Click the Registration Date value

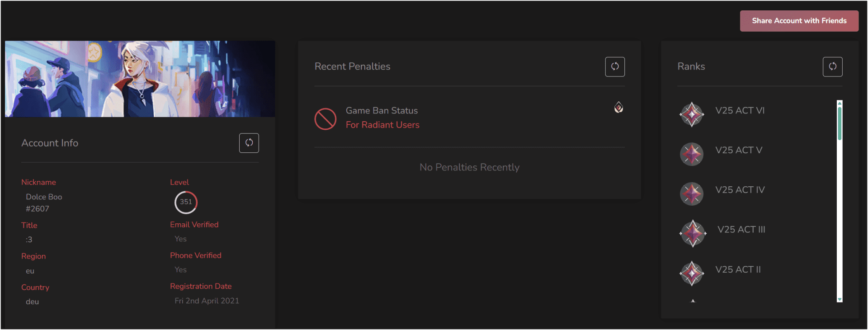(207, 301)
